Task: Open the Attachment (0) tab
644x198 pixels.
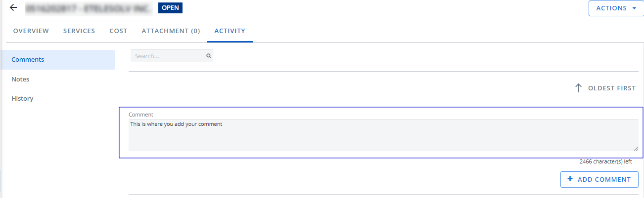Action: [x=171, y=31]
